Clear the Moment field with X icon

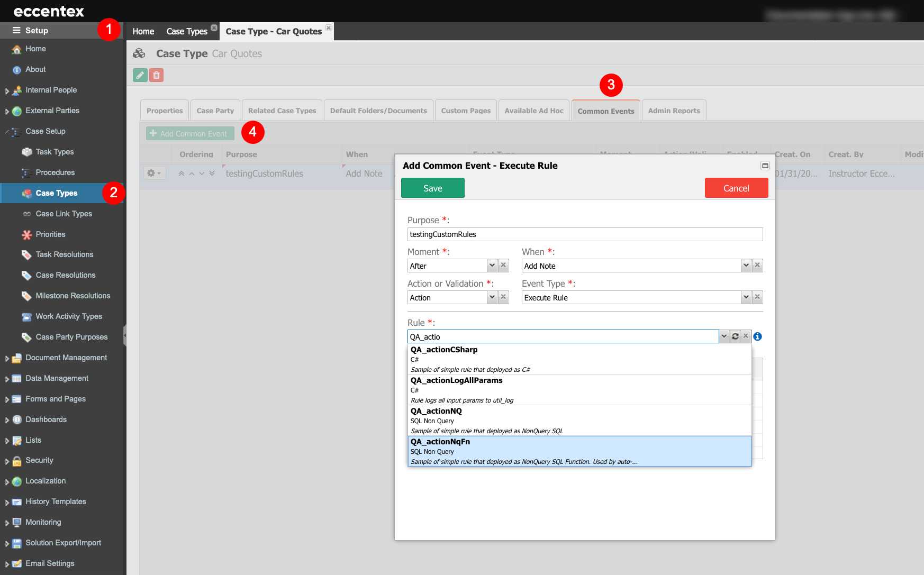[503, 266]
